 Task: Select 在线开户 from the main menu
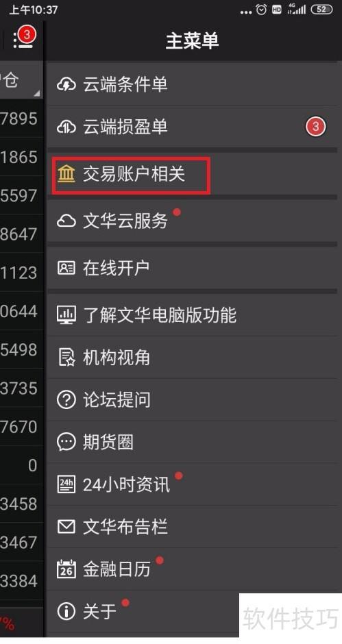pyautogui.click(x=193, y=268)
